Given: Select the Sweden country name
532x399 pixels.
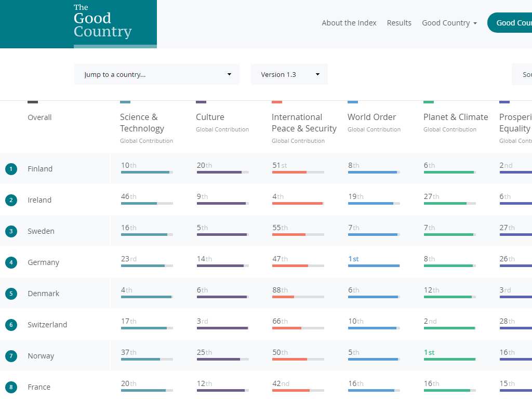Looking at the screenshot, I should 41,231.
